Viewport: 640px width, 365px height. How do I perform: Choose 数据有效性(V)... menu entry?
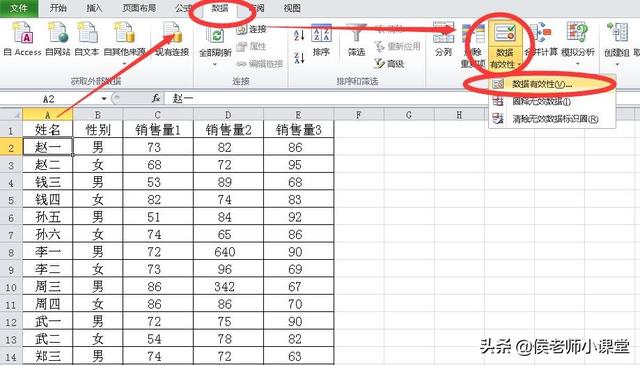(552, 84)
